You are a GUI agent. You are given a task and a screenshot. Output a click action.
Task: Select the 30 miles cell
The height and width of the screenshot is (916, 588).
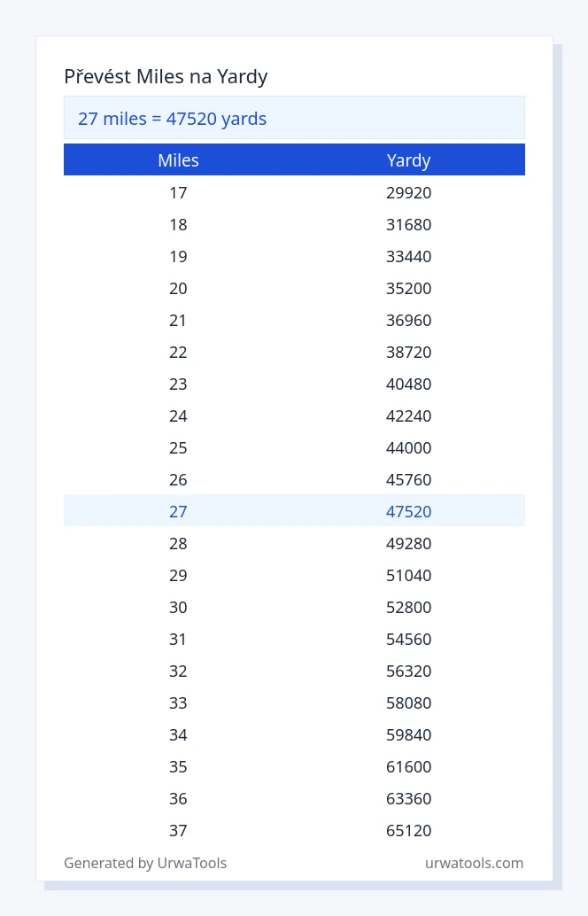178,608
